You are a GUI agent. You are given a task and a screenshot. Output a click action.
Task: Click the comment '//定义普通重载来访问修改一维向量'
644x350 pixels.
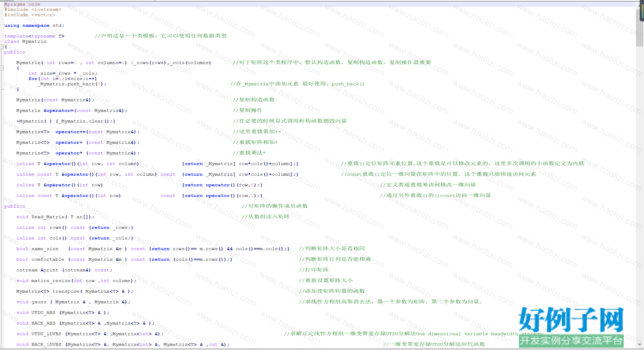pos(428,185)
